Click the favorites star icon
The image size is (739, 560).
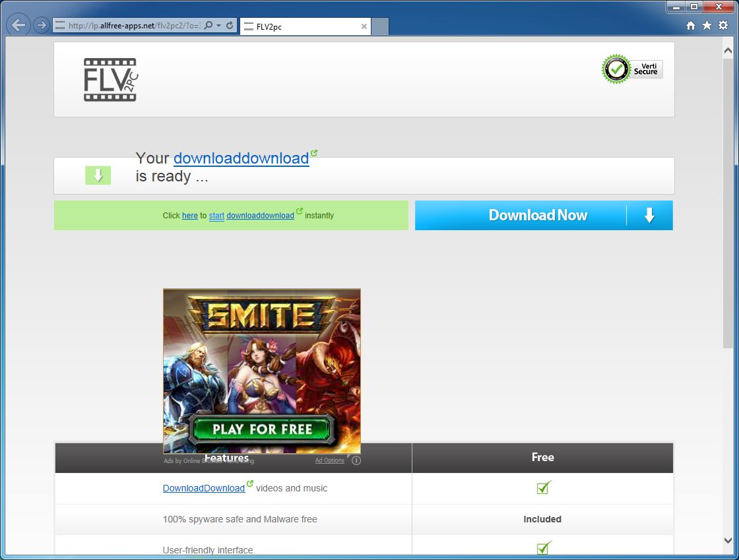click(x=707, y=25)
